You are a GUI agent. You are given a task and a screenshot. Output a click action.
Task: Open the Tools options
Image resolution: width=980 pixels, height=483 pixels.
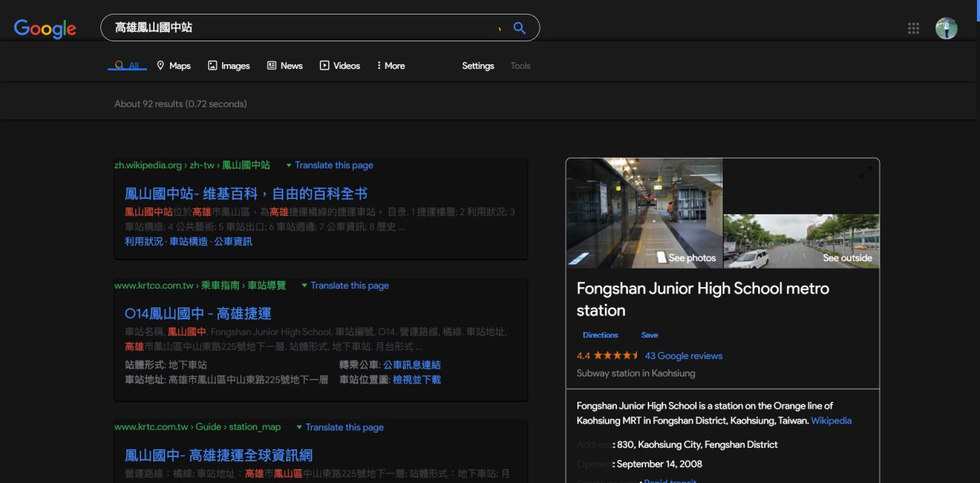(521, 66)
